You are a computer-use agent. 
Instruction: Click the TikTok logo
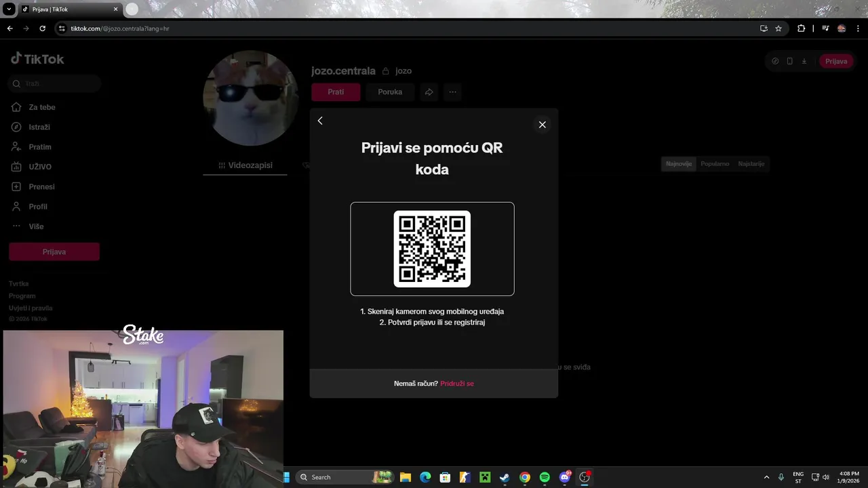point(37,59)
